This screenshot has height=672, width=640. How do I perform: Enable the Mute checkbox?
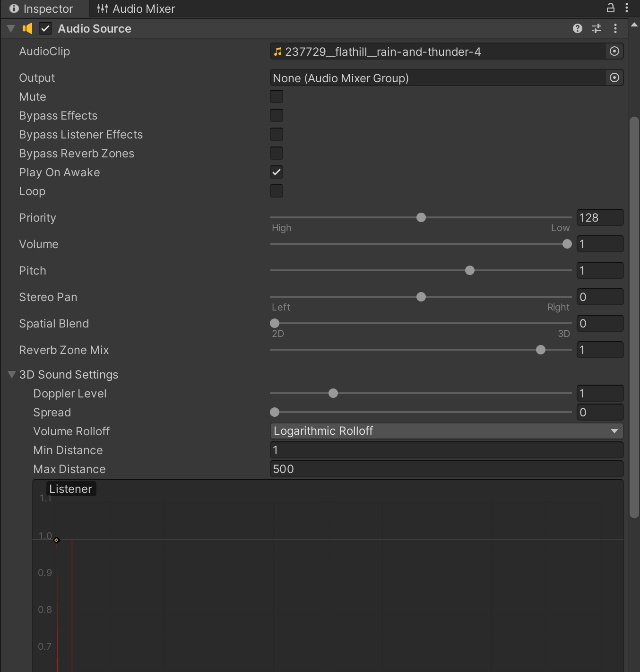[277, 97]
